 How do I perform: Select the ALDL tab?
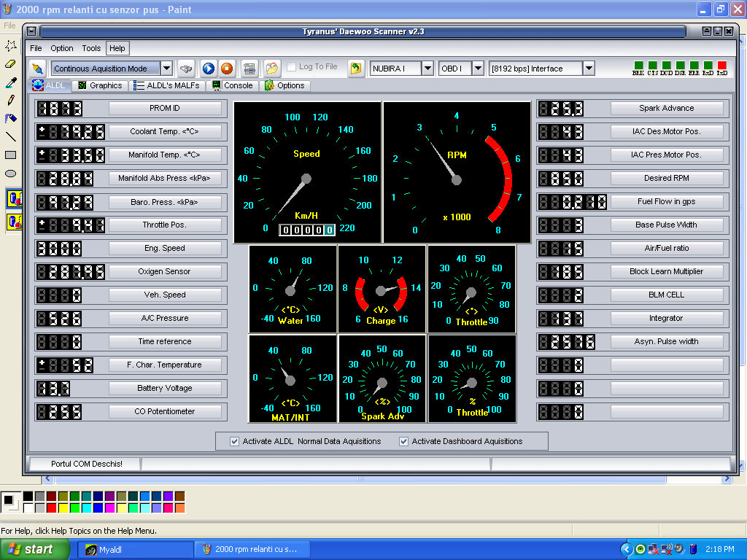pyautogui.click(x=50, y=85)
